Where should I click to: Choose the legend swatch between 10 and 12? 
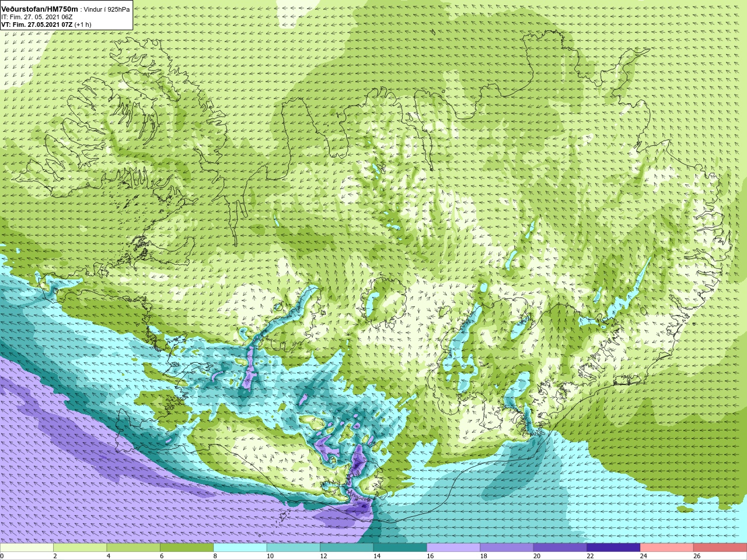click(293, 548)
